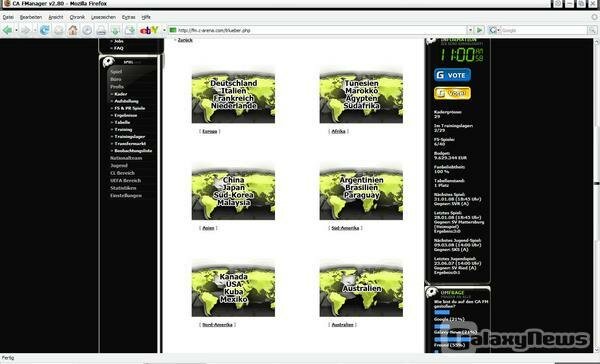The image size is (600, 364).
Task: Select Spiel in the sidebar menu
Action: (x=116, y=72)
